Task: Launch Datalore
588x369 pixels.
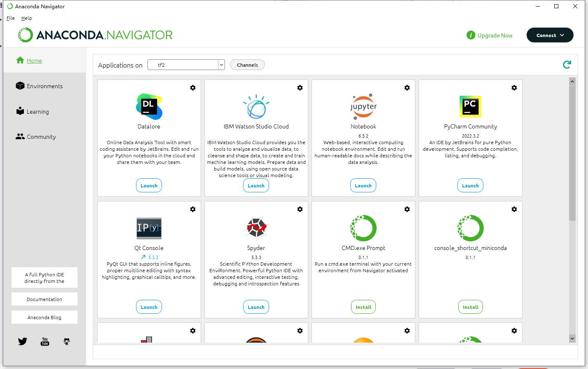Action: (x=149, y=185)
